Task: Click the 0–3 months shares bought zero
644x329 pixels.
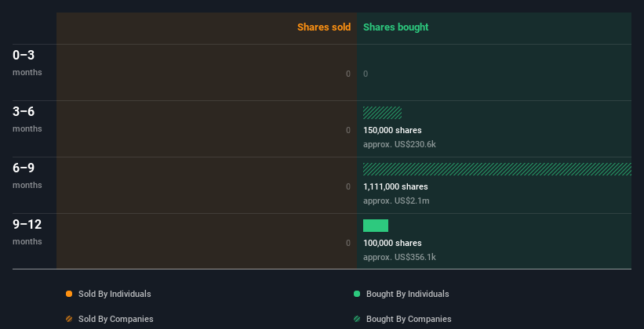Action: 366,74
